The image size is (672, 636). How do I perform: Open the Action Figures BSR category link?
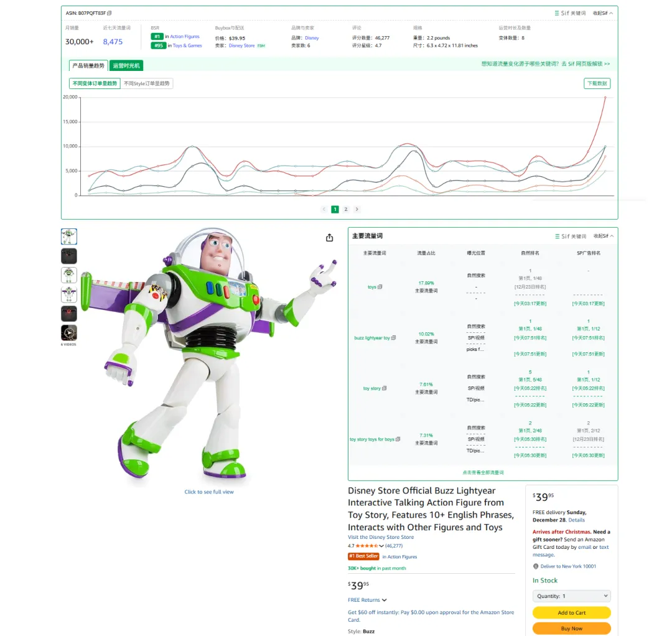coord(185,37)
